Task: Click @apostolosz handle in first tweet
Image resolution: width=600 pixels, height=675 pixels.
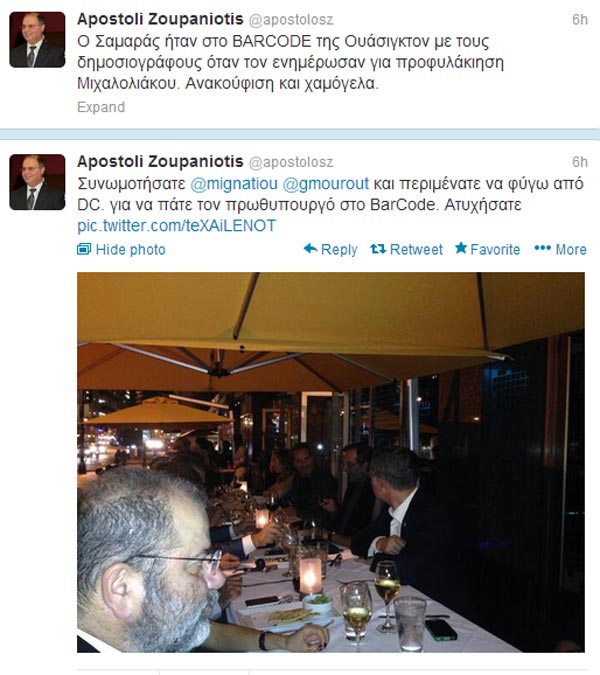Action: tap(291, 20)
